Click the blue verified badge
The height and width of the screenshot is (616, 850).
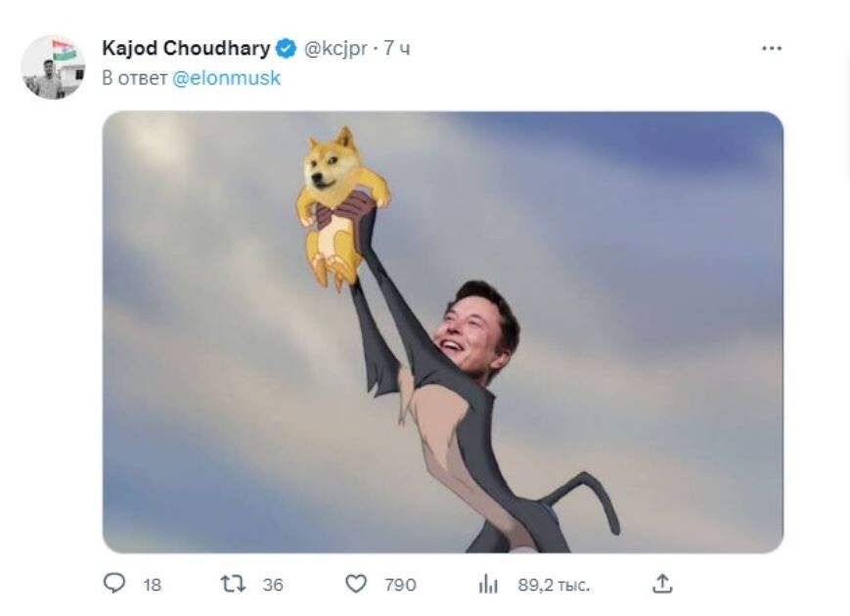286,49
